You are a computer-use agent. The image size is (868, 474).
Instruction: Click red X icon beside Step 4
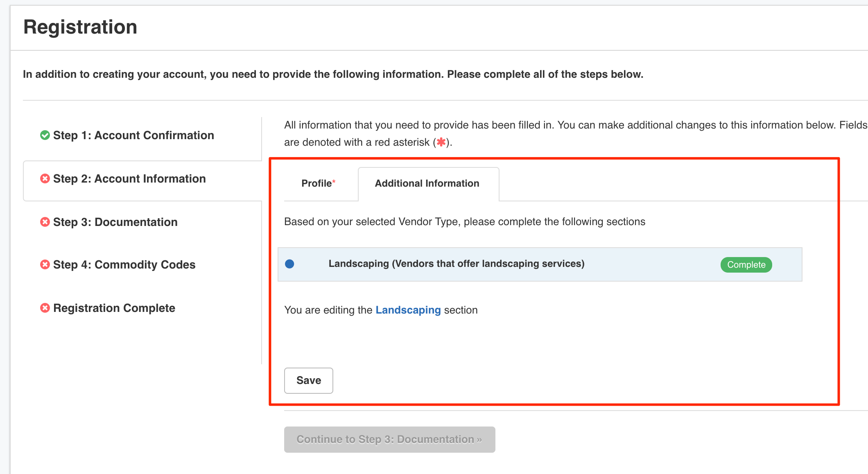(45, 264)
